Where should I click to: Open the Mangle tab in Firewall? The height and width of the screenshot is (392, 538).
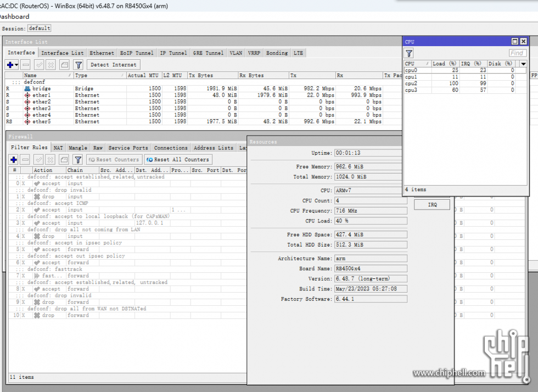pyautogui.click(x=78, y=148)
